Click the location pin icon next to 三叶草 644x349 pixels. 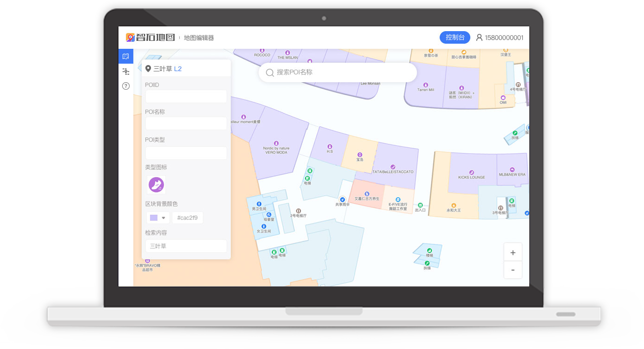click(148, 69)
